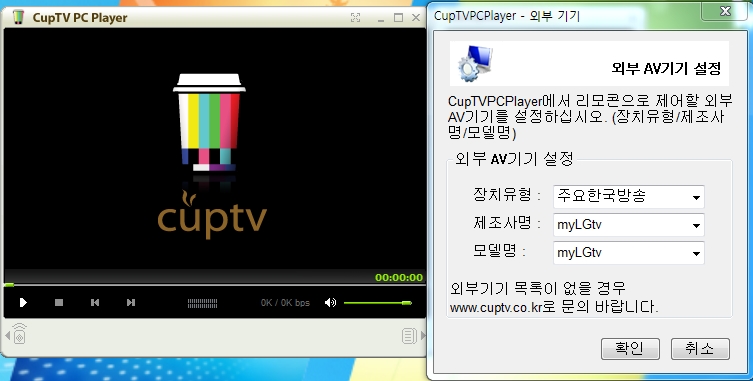Click the 외부 AV기기 설정 heading

point(666,68)
